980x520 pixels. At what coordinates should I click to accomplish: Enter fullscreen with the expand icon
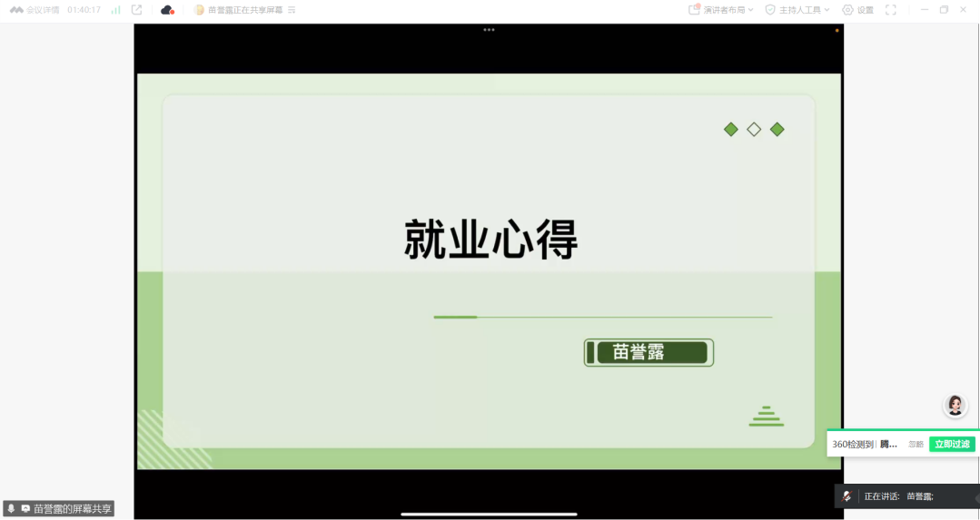tap(891, 10)
